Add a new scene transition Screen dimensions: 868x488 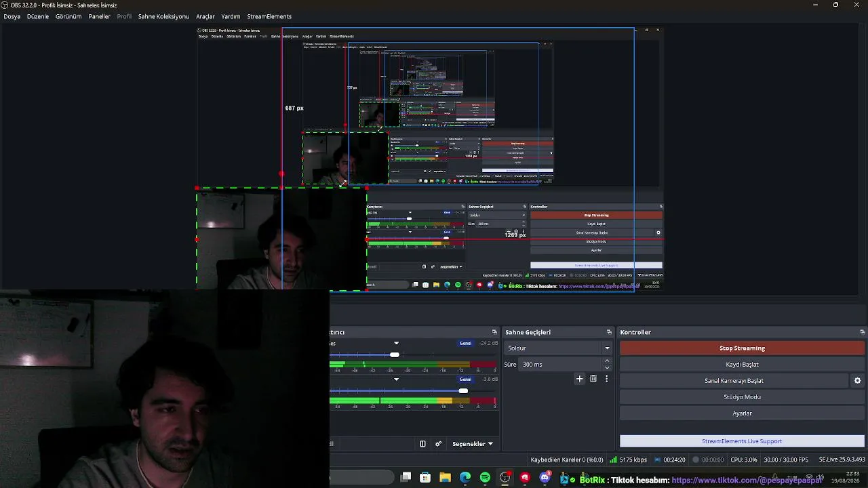[579, 379]
